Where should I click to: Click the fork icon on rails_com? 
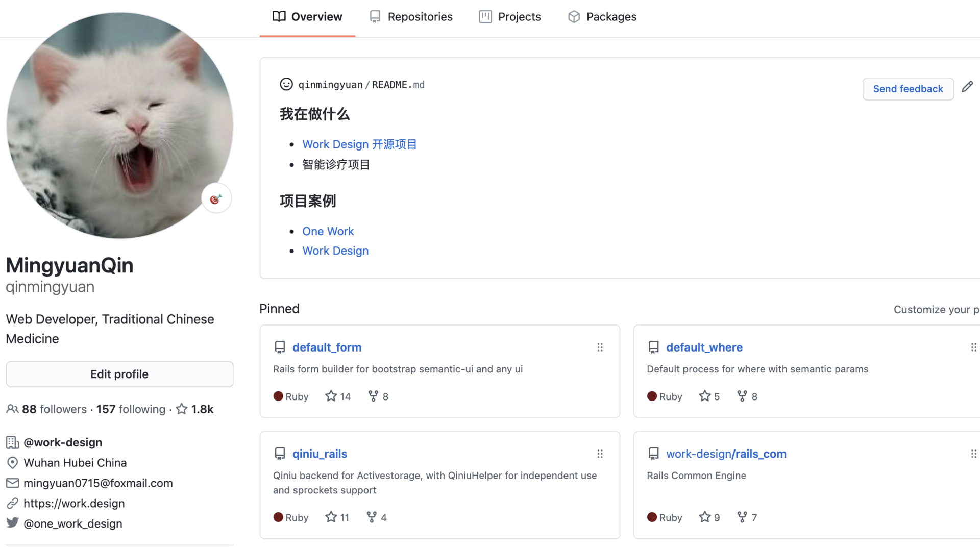point(742,517)
